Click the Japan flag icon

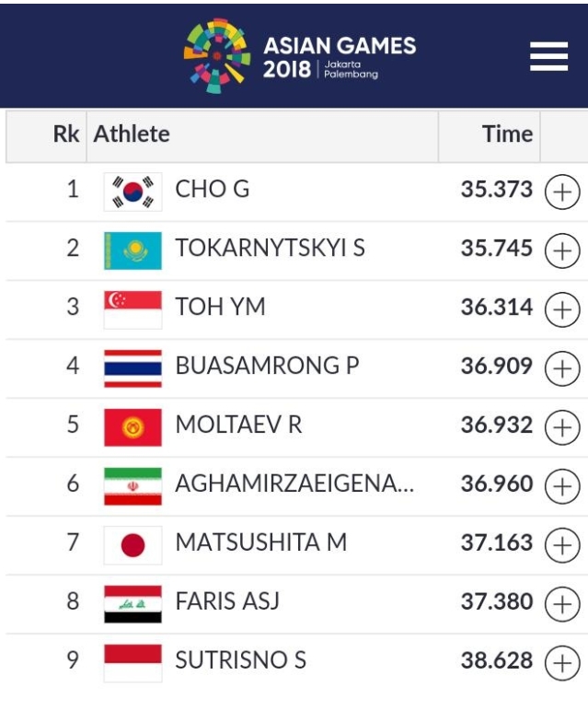click(x=133, y=545)
